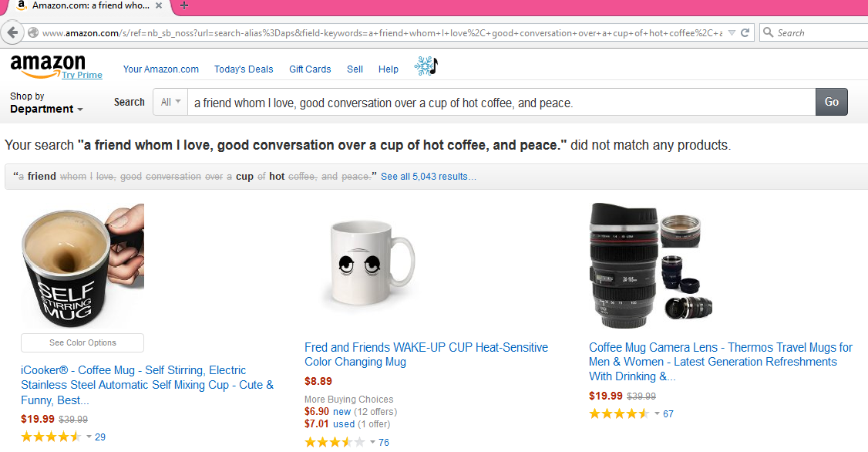Screen dimensions: 868x452
Task: Click the Amazon logo
Action: coord(48,65)
